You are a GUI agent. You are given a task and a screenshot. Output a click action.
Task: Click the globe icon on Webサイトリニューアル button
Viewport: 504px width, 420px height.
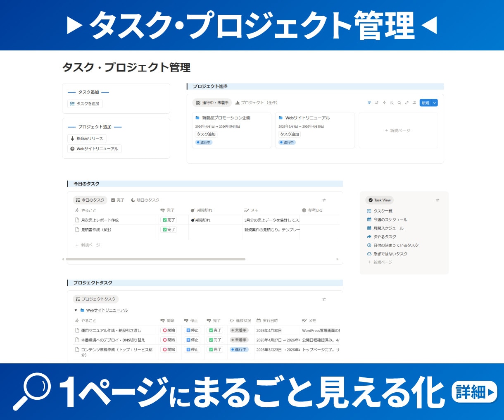tap(72, 149)
